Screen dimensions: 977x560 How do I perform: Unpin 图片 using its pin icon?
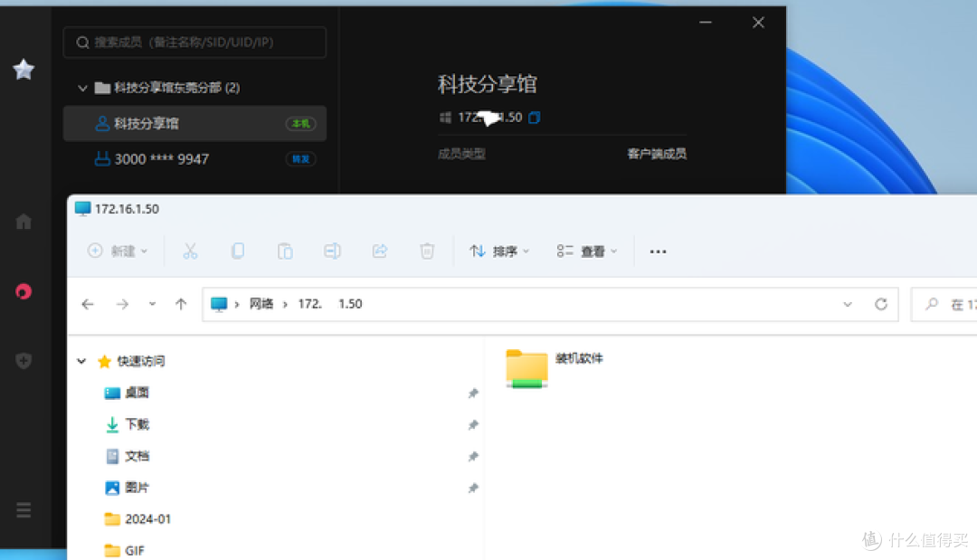pyautogui.click(x=473, y=488)
